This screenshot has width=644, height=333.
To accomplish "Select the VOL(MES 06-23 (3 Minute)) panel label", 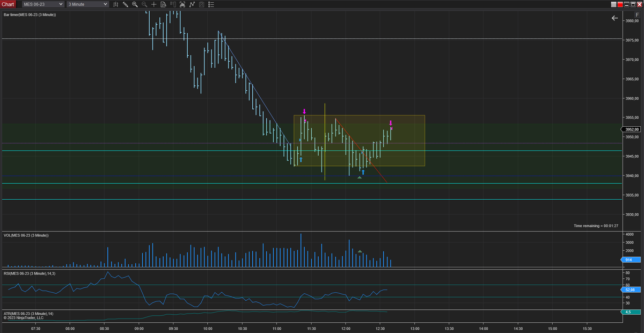I will pyautogui.click(x=26, y=235).
